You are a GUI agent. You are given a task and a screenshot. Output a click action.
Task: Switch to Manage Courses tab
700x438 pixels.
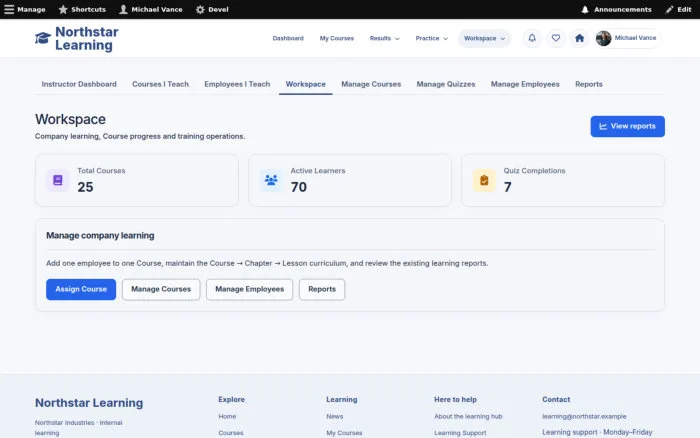tap(371, 84)
